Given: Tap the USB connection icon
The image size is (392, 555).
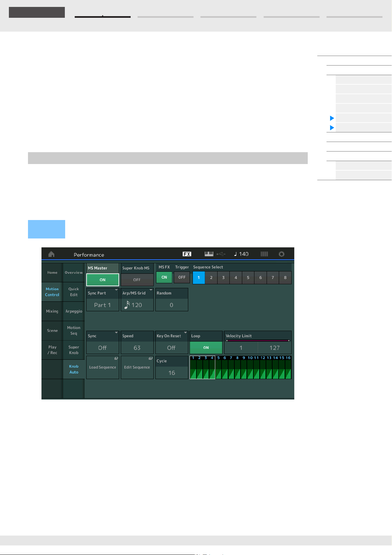Looking at the screenshot, I should click(x=221, y=254).
